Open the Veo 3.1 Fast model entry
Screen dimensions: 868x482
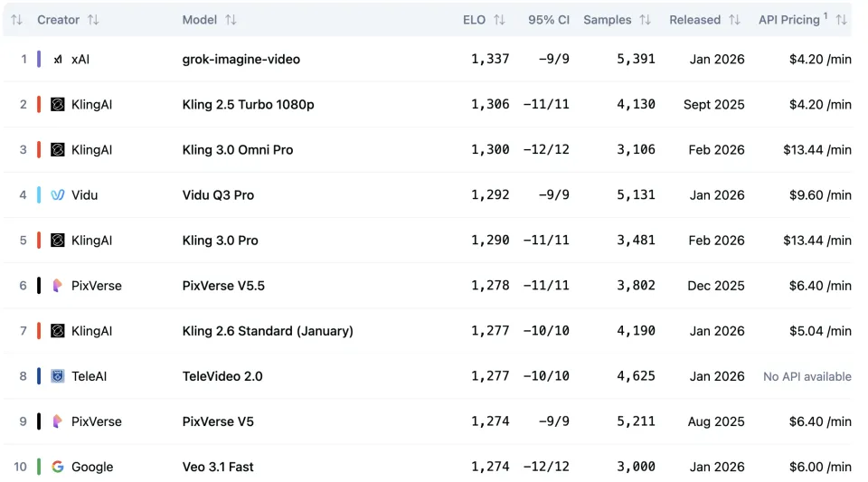click(218, 467)
